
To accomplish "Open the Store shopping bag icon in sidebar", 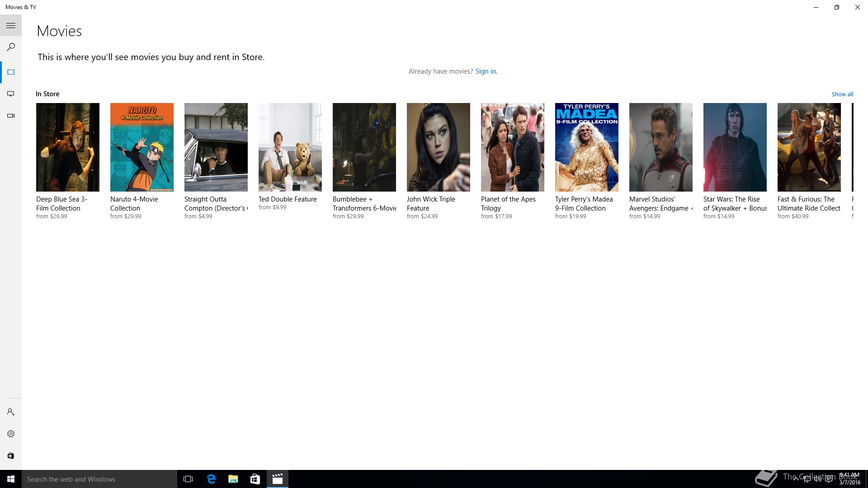I will pos(11,455).
